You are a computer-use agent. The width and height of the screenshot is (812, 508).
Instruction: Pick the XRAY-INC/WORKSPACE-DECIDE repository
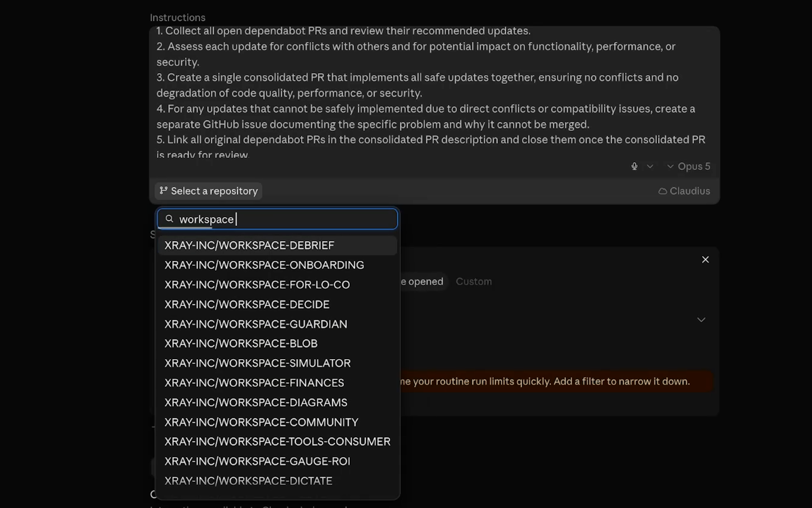coord(277,304)
